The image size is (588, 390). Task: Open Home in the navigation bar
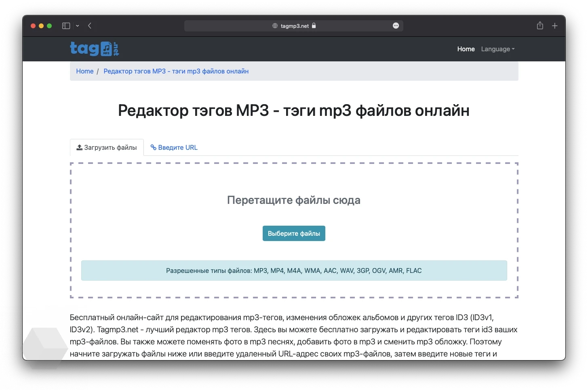point(466,49)
